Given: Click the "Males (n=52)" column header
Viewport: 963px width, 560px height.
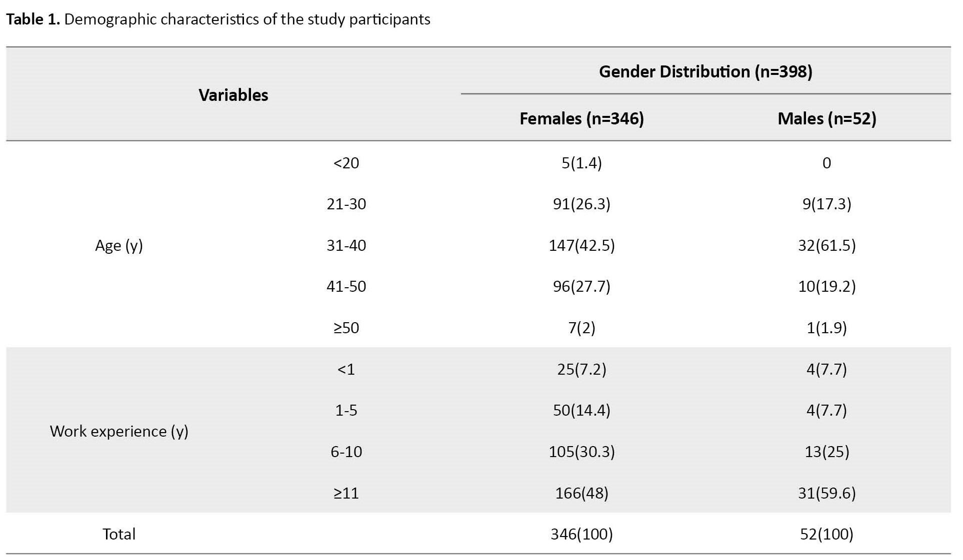Looking at the screenshot, I should point(826,118).
